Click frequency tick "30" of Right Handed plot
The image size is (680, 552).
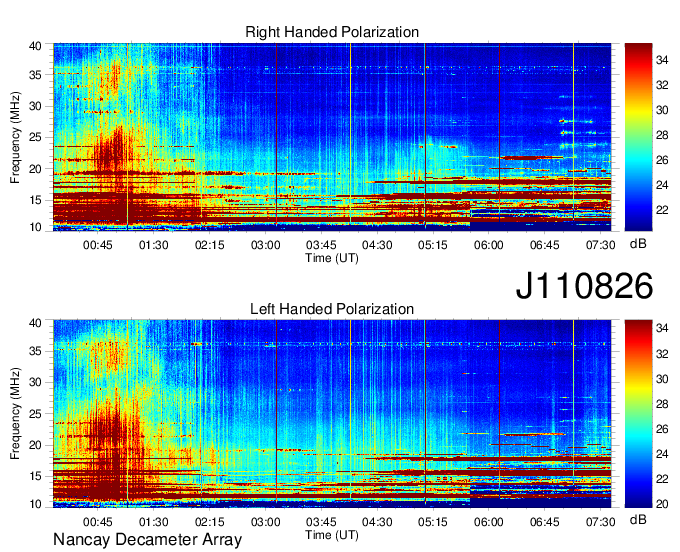[36, 107]
